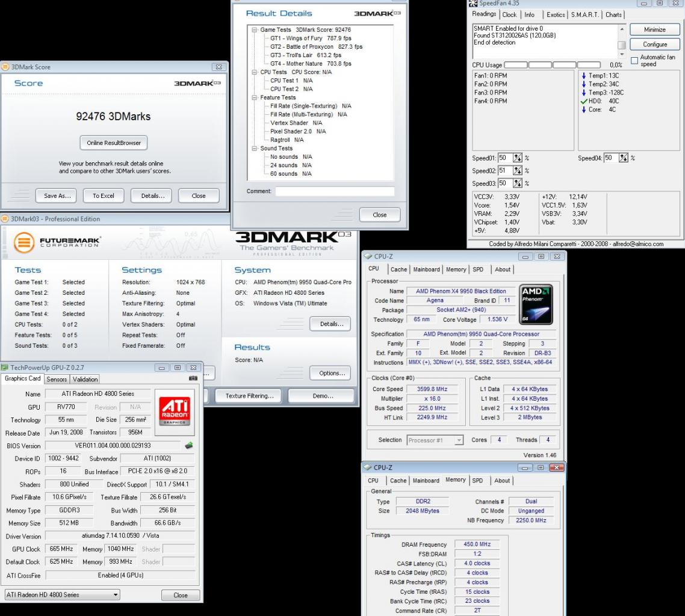Screen dimensions: 685x616
Task: Click the TechPowerUp GPU-Z title bar icon
Action: [5, 368]
